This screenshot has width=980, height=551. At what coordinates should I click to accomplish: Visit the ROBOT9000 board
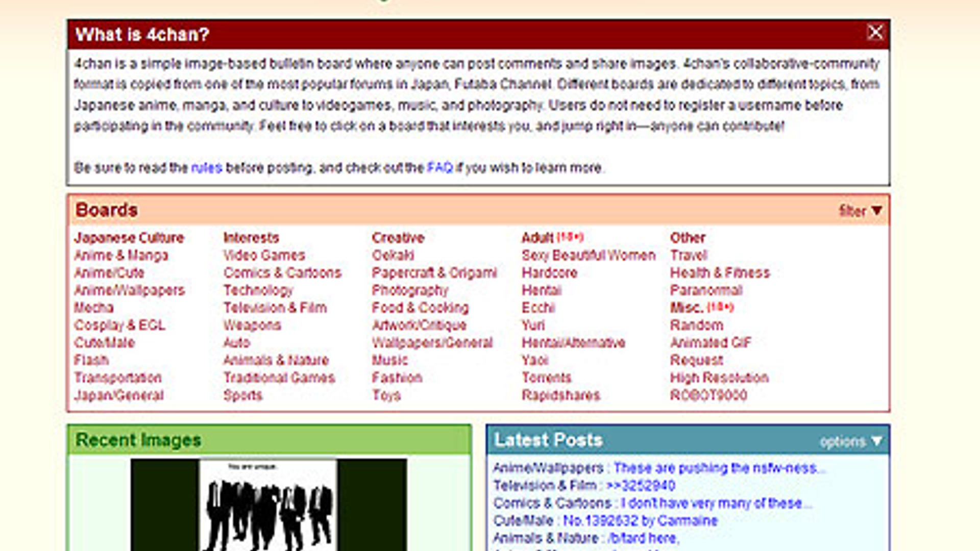coord(709,395)
